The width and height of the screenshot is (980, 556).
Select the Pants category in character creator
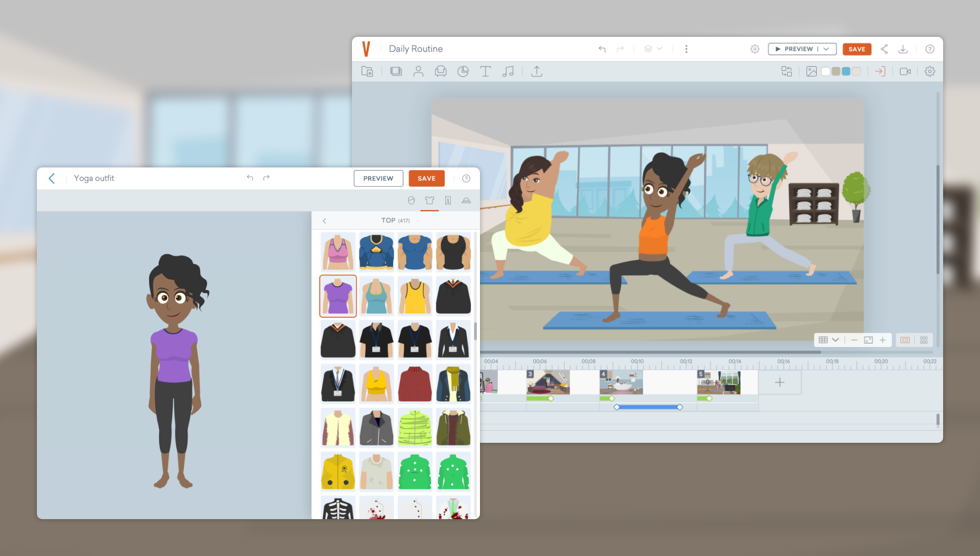pyautogui.click(x=448, y=200)
